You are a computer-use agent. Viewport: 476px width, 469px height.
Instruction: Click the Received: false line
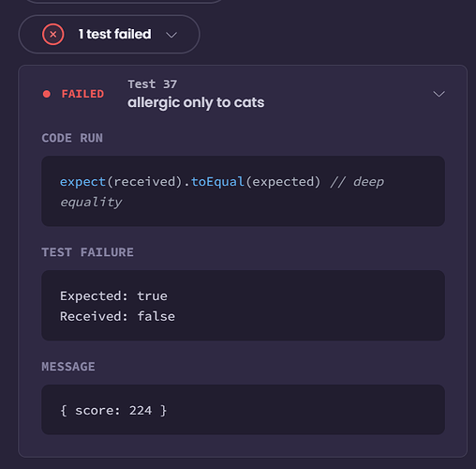click(x=117, y=316)
